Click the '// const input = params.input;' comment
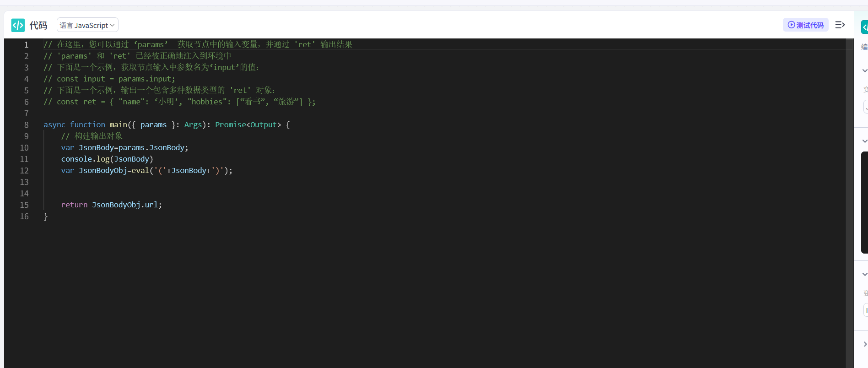The height and width of the screenshot is (368, 868). click(x=109, y=79)
